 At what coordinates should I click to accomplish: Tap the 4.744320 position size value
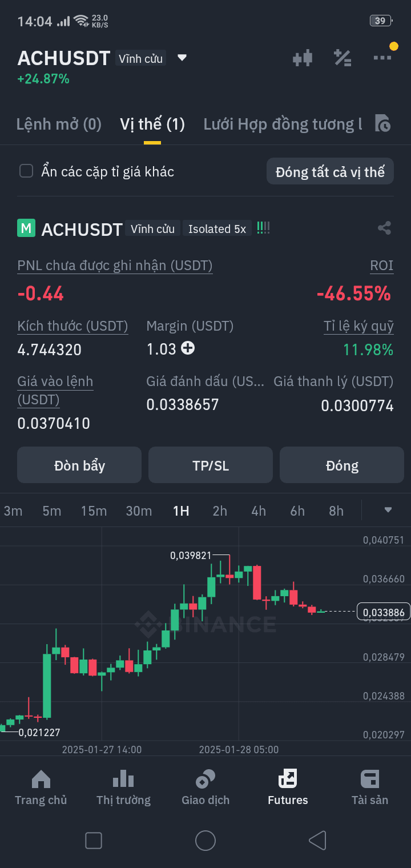click(x=50, y=349)
